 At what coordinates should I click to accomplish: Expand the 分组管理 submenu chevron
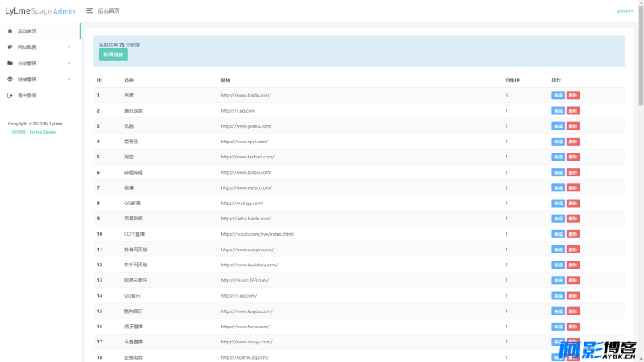[x=69, y=64]
